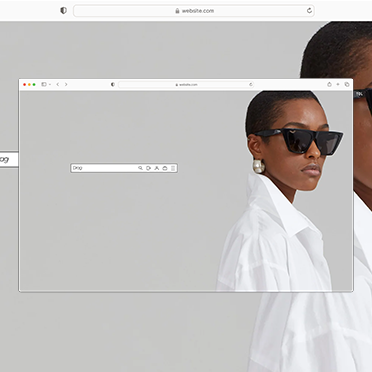
Task: Expand the sidebar dropdown arrow
Action: 50,85
